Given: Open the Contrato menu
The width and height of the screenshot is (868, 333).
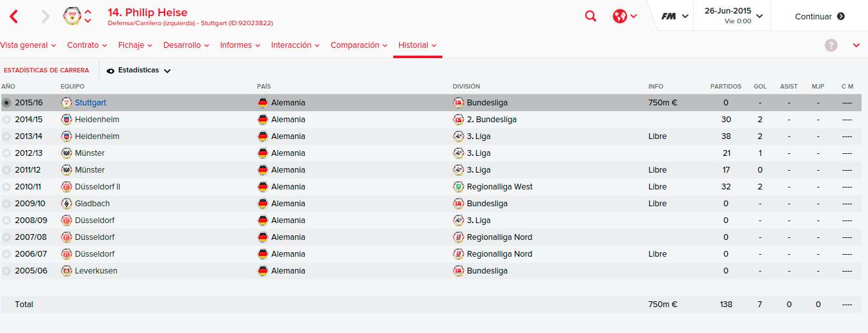Looking at the screenshot, I should coord(87,45).
